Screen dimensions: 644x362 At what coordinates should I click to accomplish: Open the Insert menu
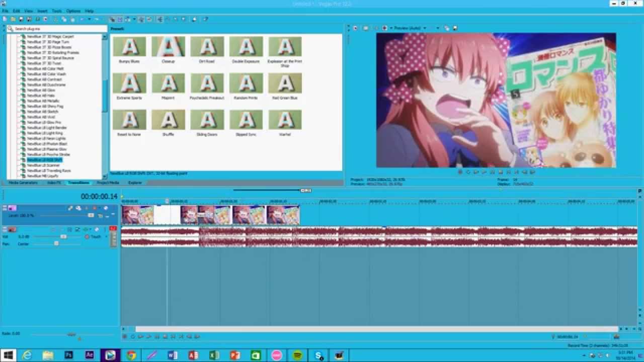pos(42,11)
